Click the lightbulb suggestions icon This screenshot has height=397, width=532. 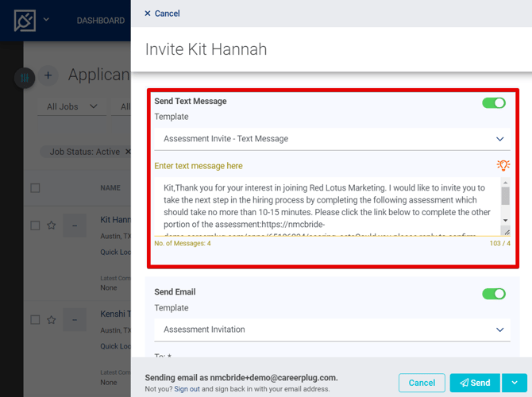pos(503,165)
